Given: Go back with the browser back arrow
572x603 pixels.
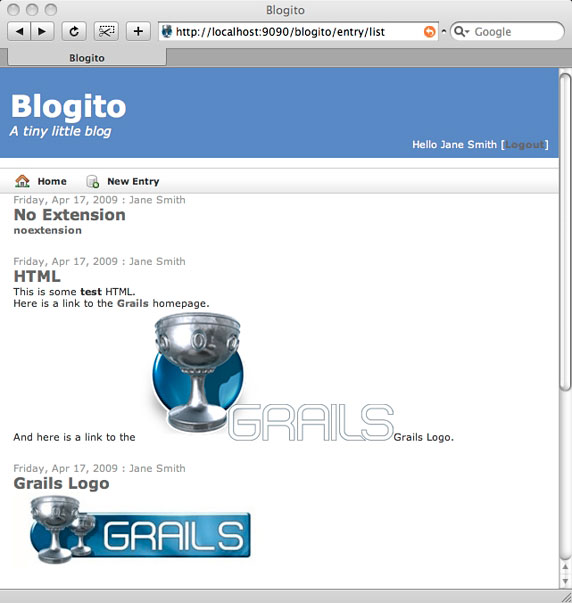Looking at the screenshot, I should [19, 31].
